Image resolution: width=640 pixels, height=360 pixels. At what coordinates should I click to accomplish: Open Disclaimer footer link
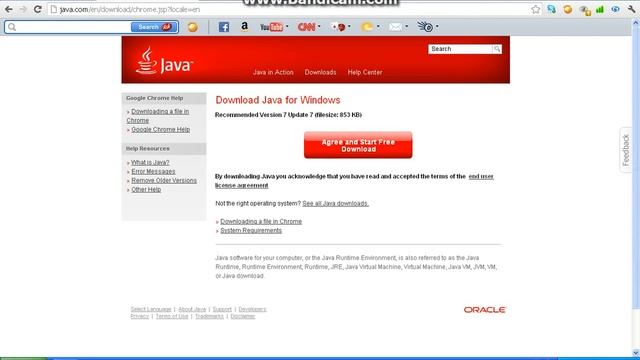click(243, 316)
